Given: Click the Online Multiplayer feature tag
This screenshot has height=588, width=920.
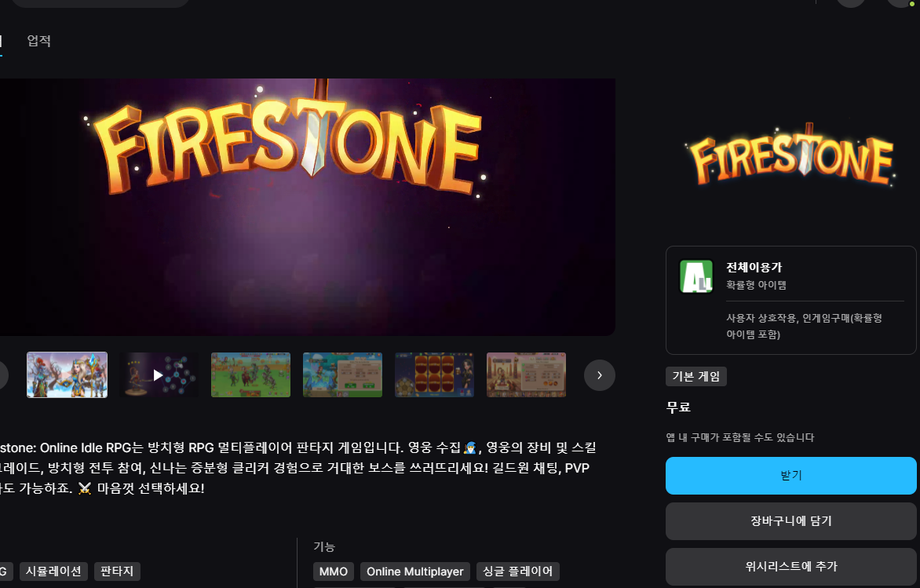Looking at the screenshot, I should pyautogui.click(x=414, y=572).
